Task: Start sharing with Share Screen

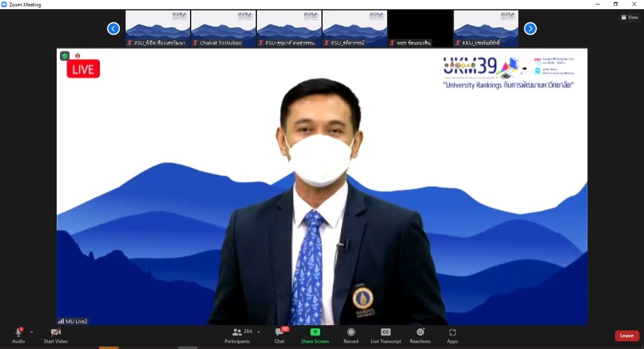Action: click(x=315, y=334)
